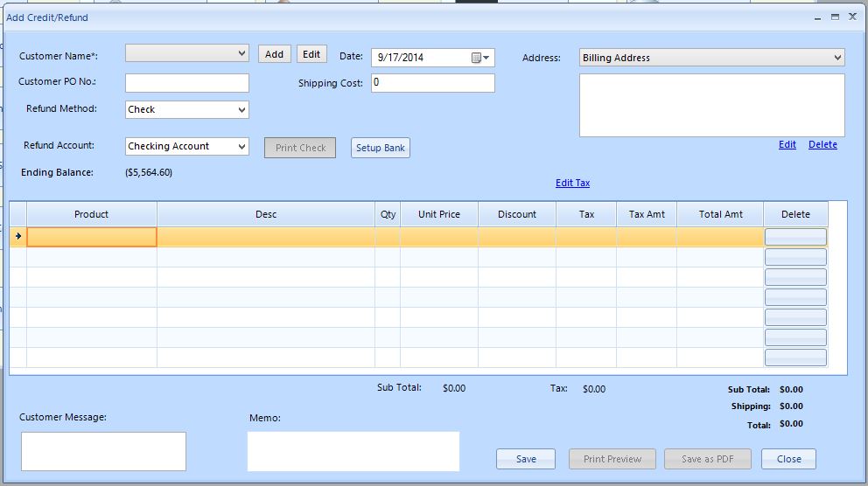The height and width of the screenshot is (486, 868).
Task: Click the Customer Message text box
Action: click(103, 451)
